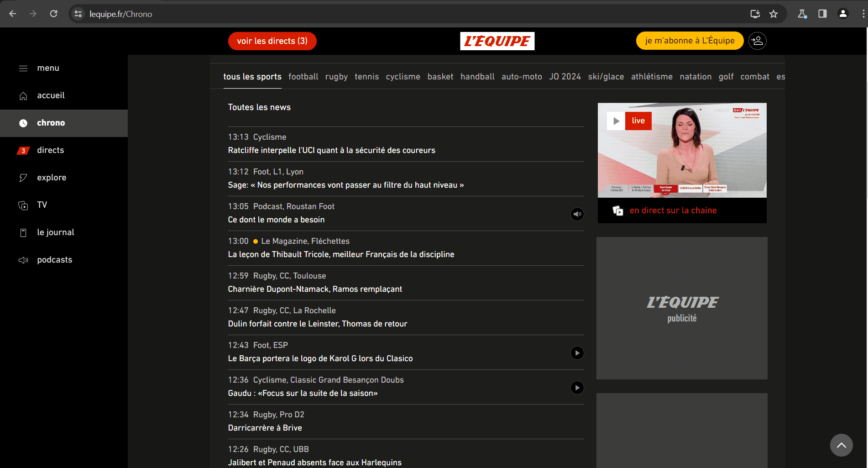Switch to the rugby tab
Screen dimensions: 868x468
click(x=336, y=77)
